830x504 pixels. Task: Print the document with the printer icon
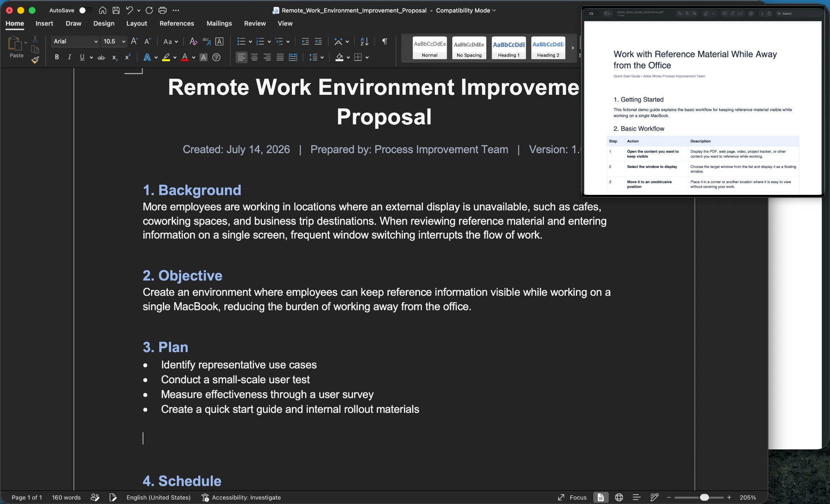pyautogui.click(x=163, y=10)
